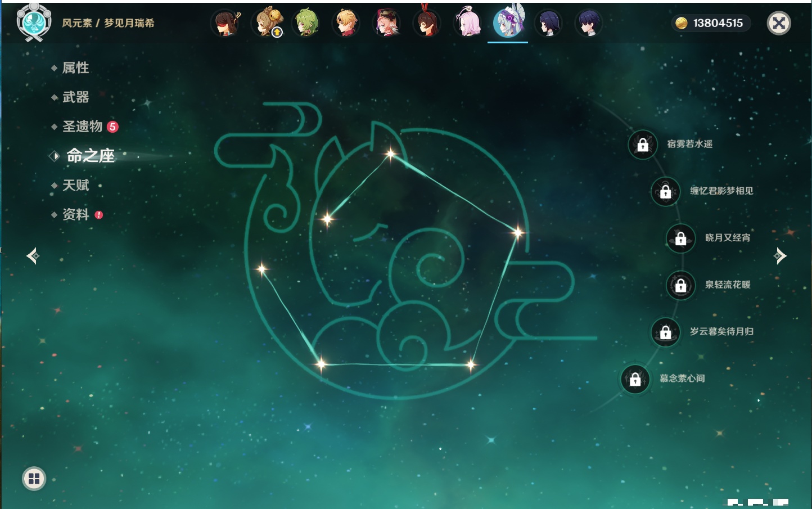Close the character screen with X button
The image size is (812, 509).
pyautogui.click(x=779, y=23)
